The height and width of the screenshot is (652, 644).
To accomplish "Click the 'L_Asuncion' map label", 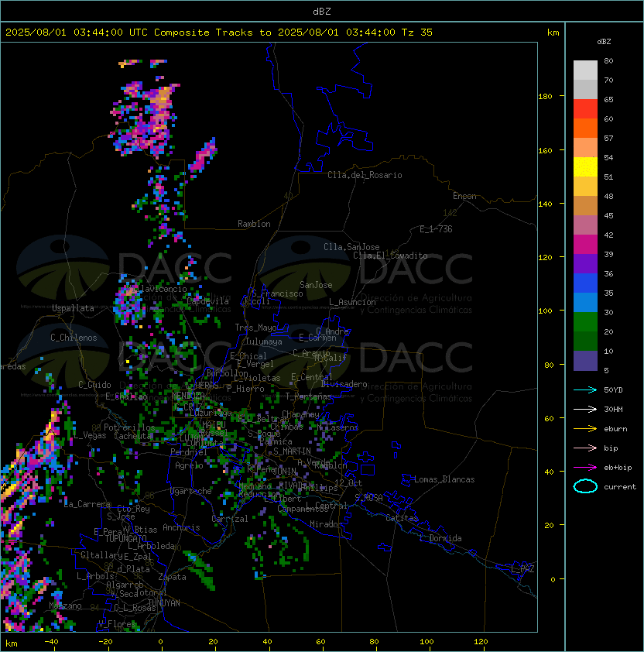I will tap(352, 302).
